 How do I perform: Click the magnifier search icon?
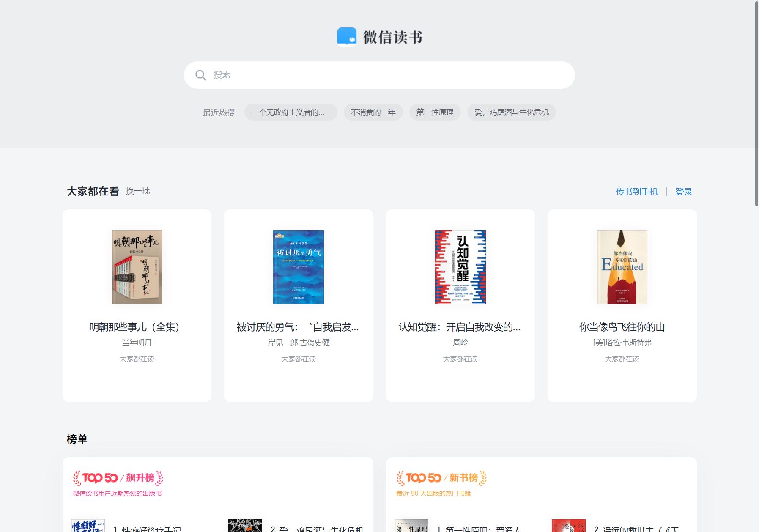(x=200, y=75)
